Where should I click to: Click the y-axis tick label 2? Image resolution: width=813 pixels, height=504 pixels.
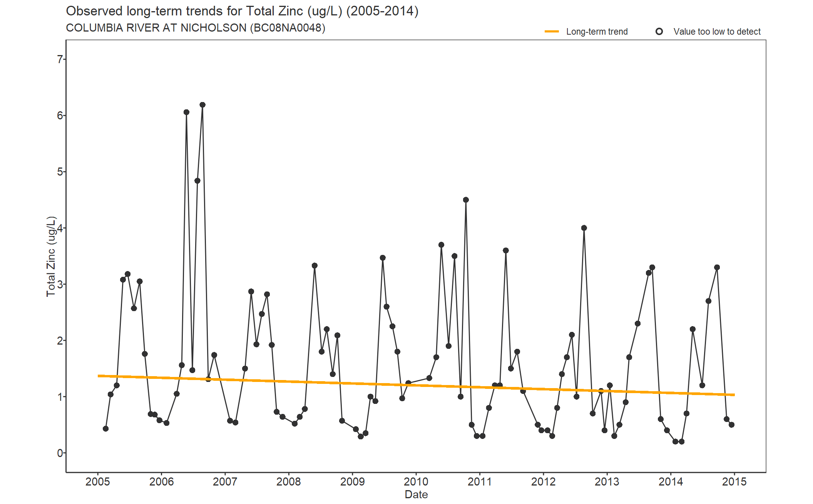60,340
